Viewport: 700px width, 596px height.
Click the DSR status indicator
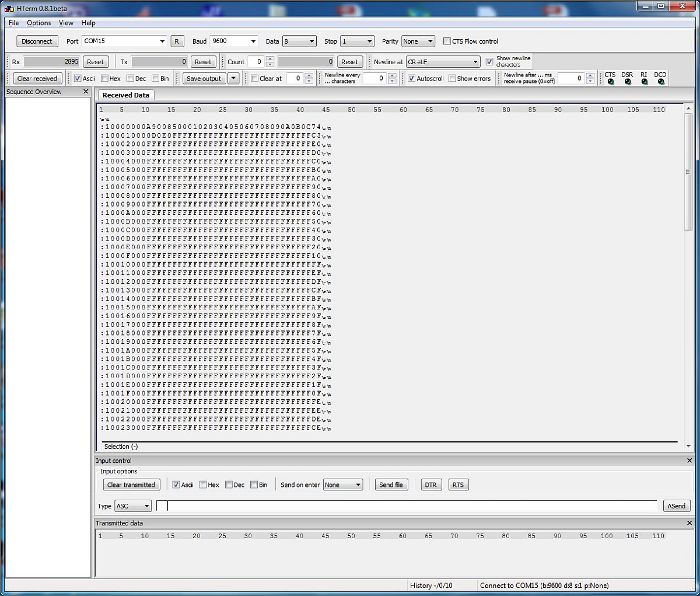tap(628, 82)
